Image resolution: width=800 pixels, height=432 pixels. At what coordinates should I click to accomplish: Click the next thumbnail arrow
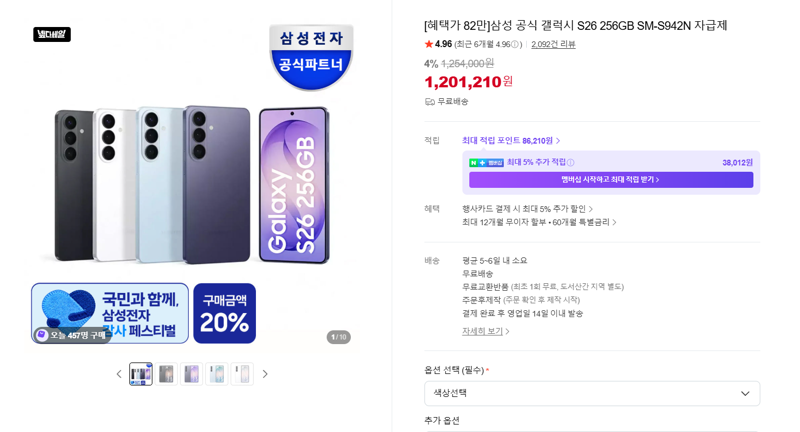tap(265, 374)
